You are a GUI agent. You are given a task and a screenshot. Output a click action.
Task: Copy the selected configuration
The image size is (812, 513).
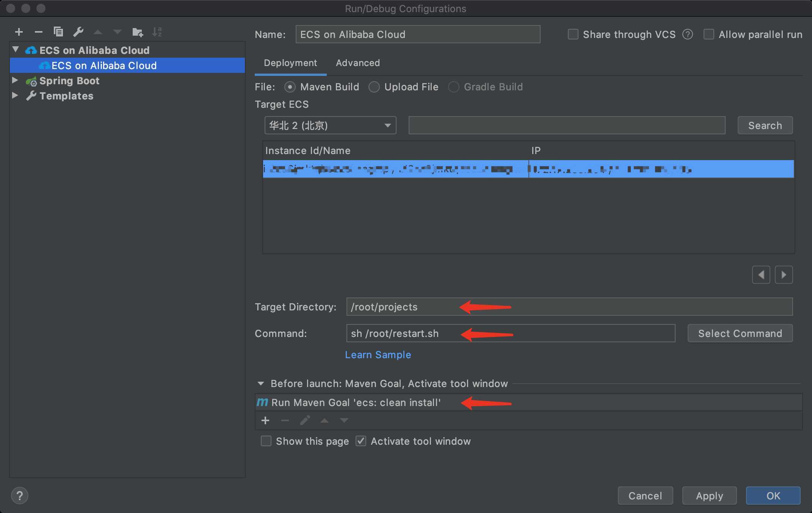tap(58, 32)
